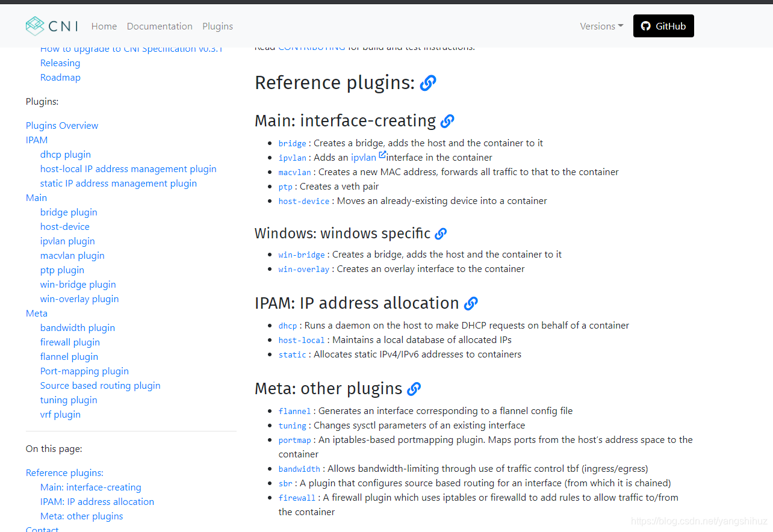
Task: Click the blue ipvlan text link before interface
Action: (x=364, y=158)
